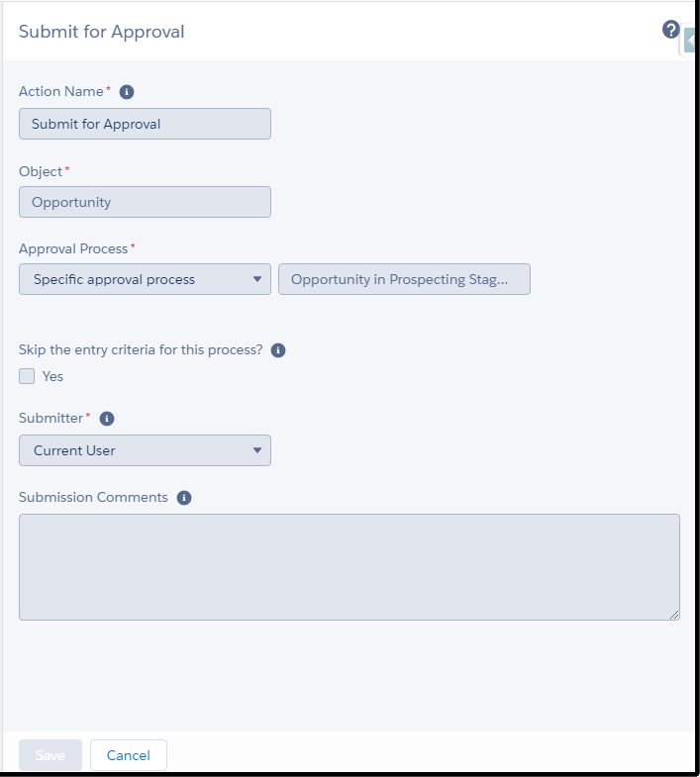Click the Approval Process field label
The image size is (700, 777).
[73, 248]
